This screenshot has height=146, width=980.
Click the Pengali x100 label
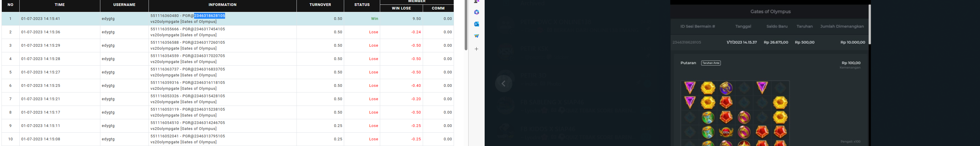pyautogui.click(x=850, y=142)
